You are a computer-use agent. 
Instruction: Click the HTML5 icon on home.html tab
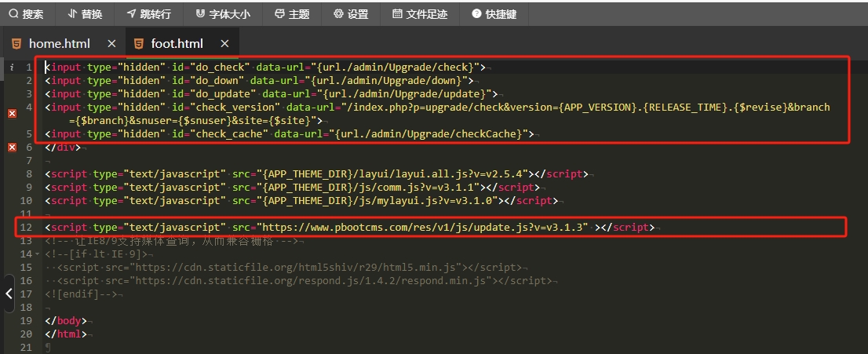pos(17,44)
